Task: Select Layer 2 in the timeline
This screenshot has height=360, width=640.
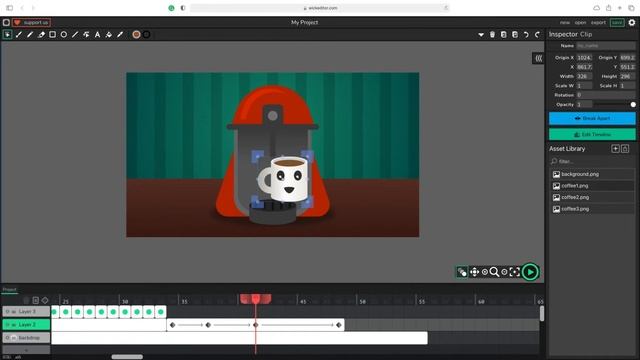Action: click(26, 324)
